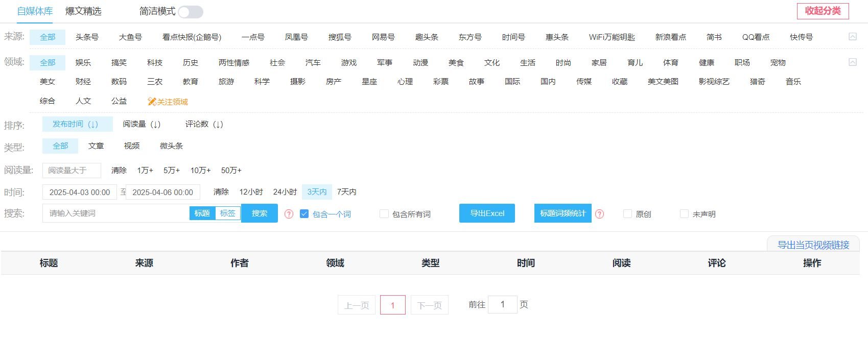Click the help icon next to search button
Viewport: 868px width, 337px height.
(289, 214)
